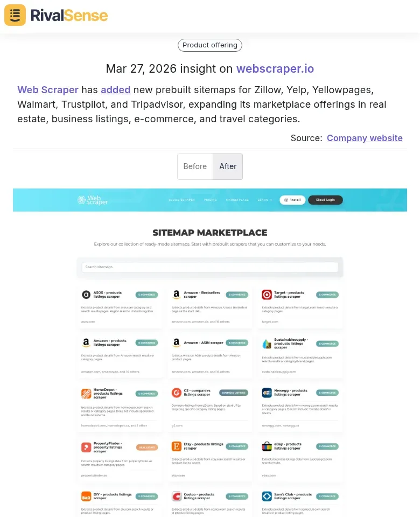Select the Web Scraper logo in the navbar

tap(93, 200)
